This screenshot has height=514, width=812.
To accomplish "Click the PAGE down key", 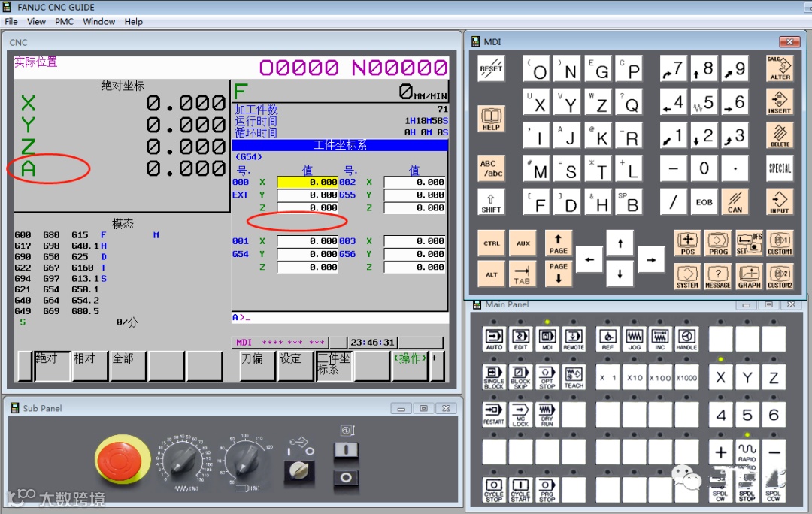I will (558, 273).
